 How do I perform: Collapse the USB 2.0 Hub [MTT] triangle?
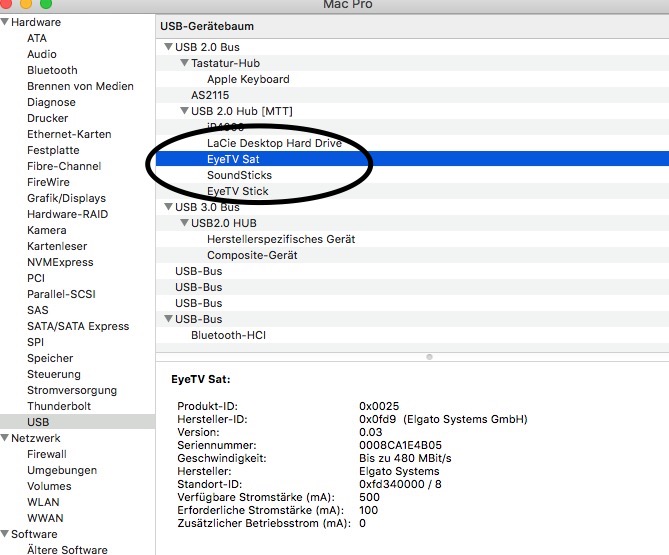(184, 111)
